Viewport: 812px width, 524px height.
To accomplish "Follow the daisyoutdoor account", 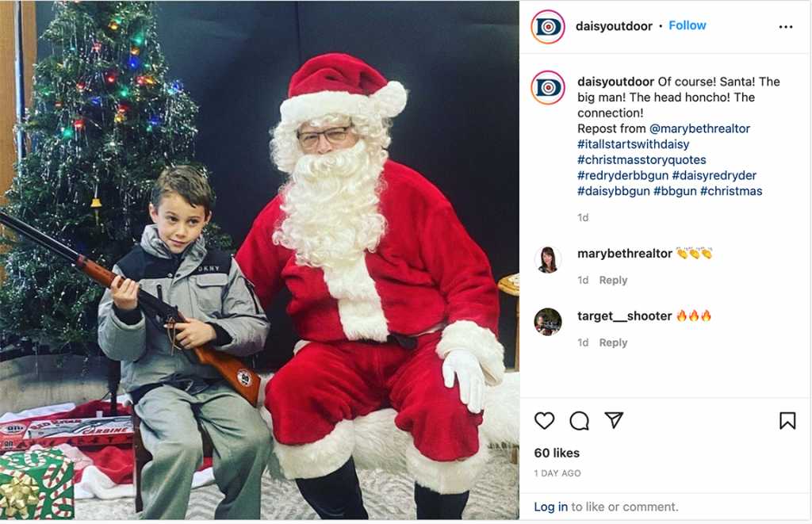I will 688,25.
